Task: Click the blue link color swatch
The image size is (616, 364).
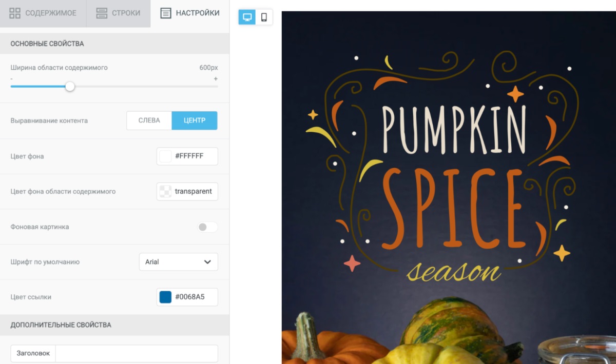Action: pyautogui.click(x=165, y=297)
